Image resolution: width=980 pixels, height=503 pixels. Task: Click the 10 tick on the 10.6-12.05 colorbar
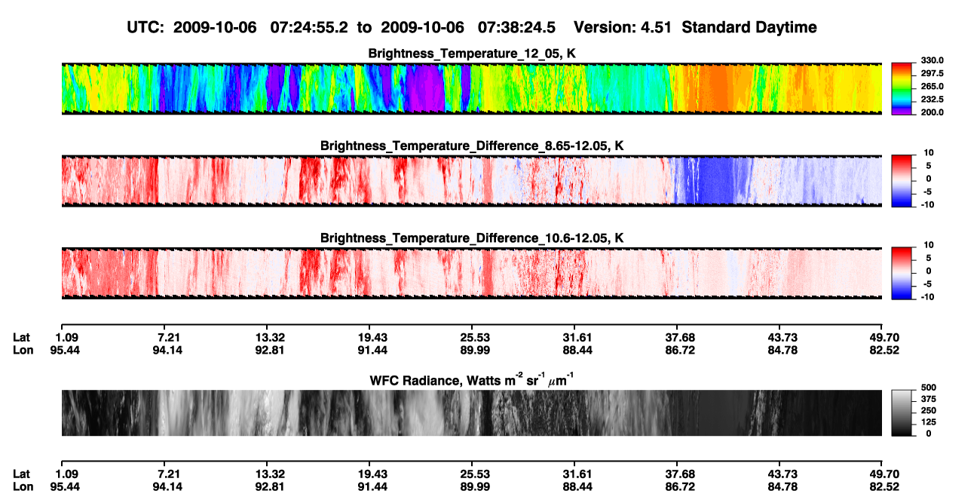click(929, 244)
